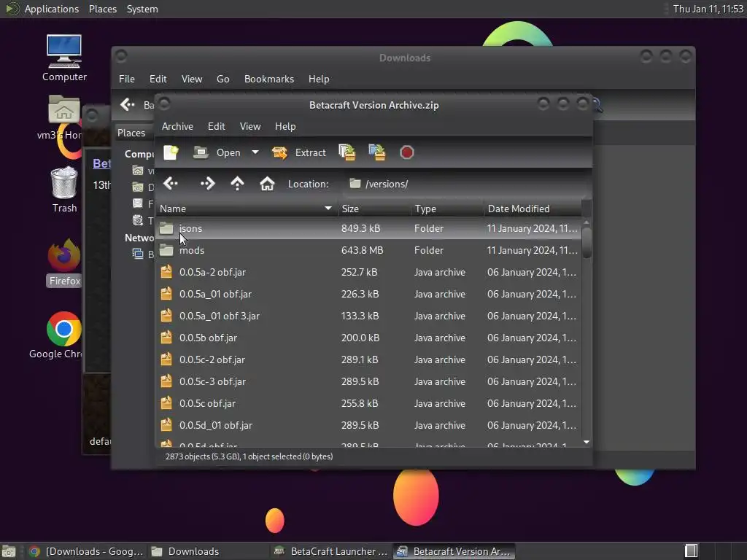Open the Edit menu in archive manager
Image resolution: width=747 pixels, height=560 pixels.
(x=216, y=126)
